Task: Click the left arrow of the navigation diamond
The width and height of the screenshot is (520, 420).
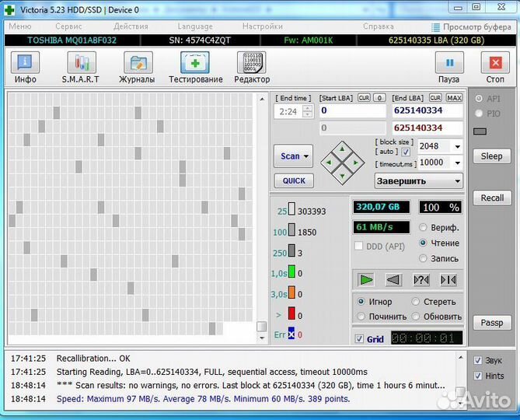Action: pos(329,163)
